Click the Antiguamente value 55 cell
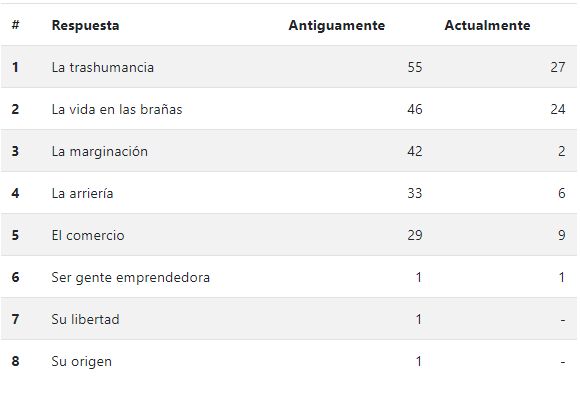Image resolution: width=580 pixels, height=398 pixels. (415, 67)
